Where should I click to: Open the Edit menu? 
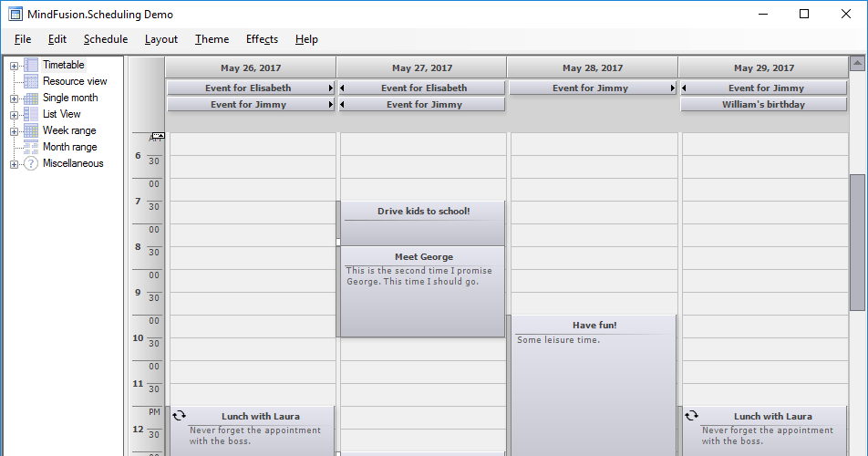(x=57, y=39)
